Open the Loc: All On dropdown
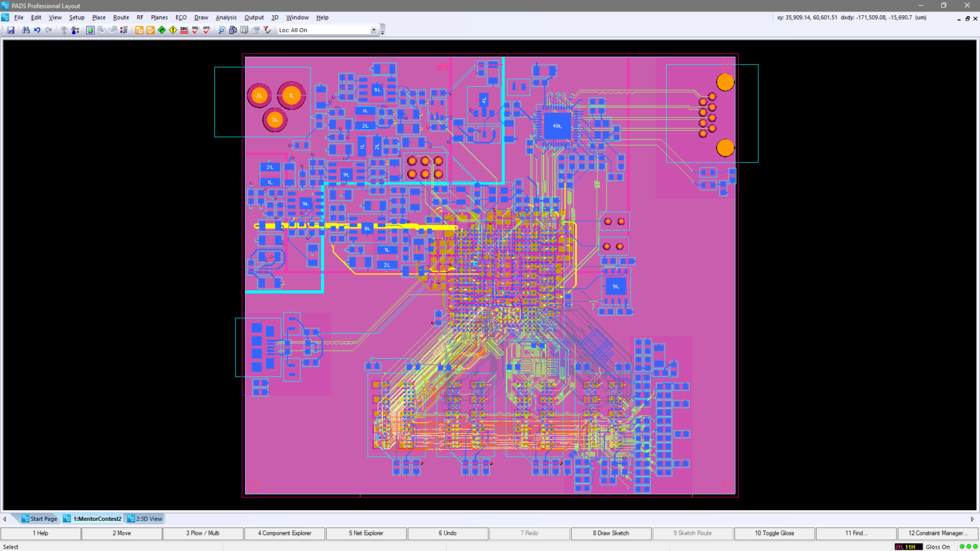980x551 pixels. [x=373, y=30]
